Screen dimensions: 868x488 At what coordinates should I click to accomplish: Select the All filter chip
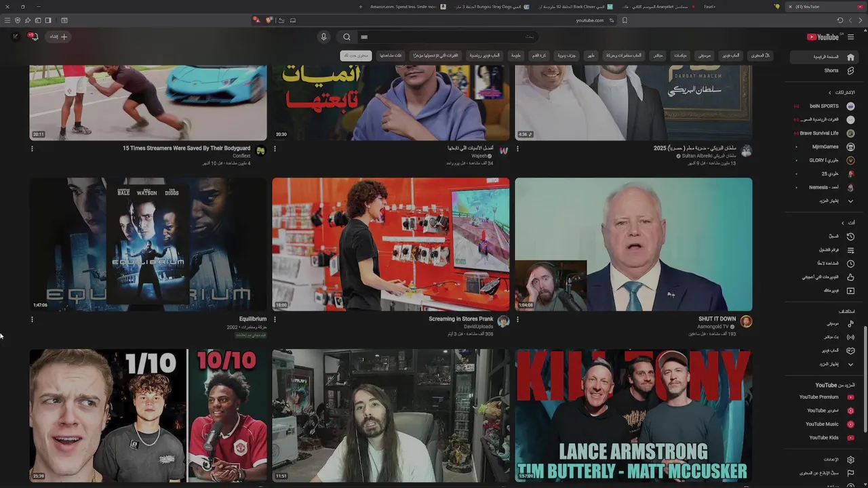760,56
